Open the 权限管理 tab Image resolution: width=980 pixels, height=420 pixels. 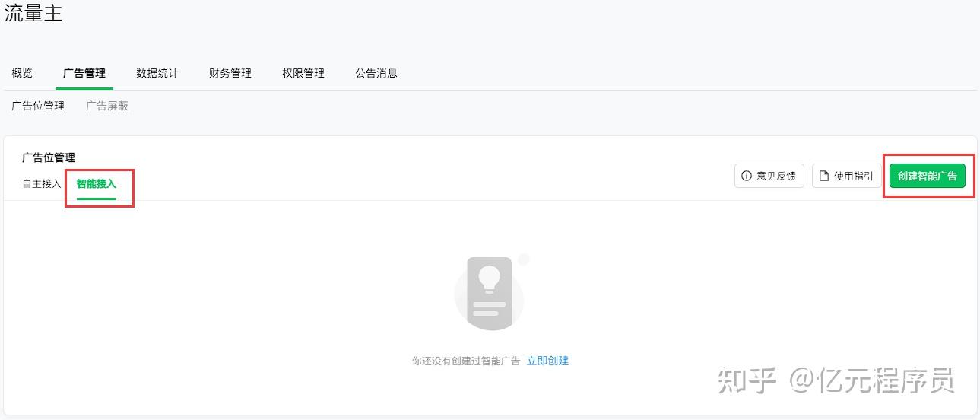303,73
